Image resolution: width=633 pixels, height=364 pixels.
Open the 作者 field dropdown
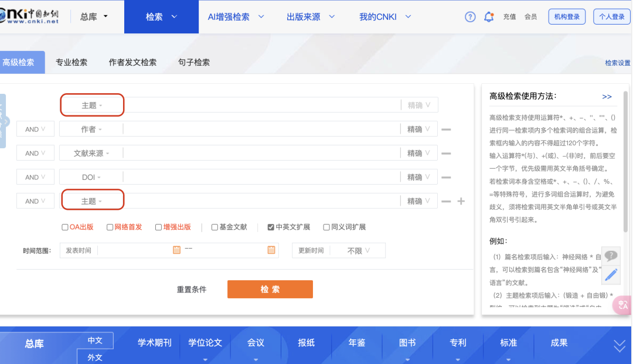[x=91, y=129]
